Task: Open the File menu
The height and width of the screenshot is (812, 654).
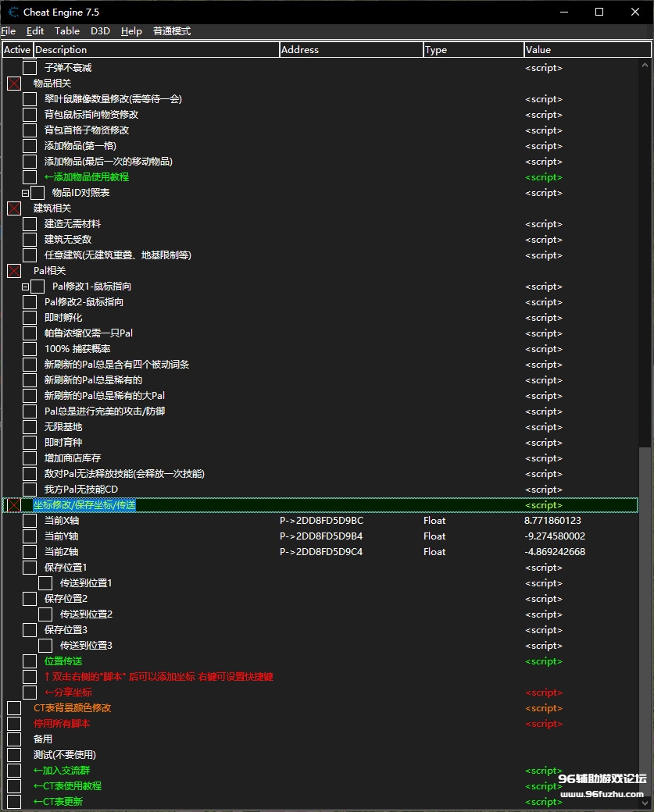Action: point(9,31)
